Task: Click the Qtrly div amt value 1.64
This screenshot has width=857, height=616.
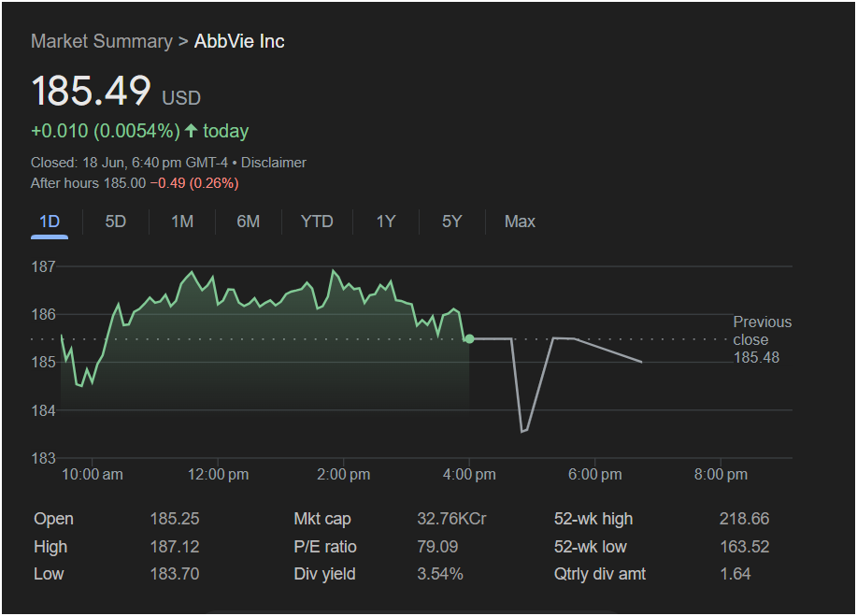Action: point(736,574)
